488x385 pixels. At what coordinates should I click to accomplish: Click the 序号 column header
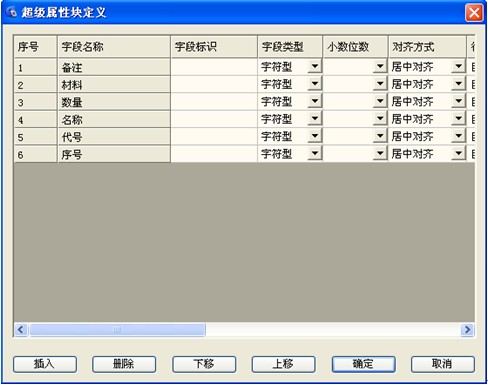(36, 47)
